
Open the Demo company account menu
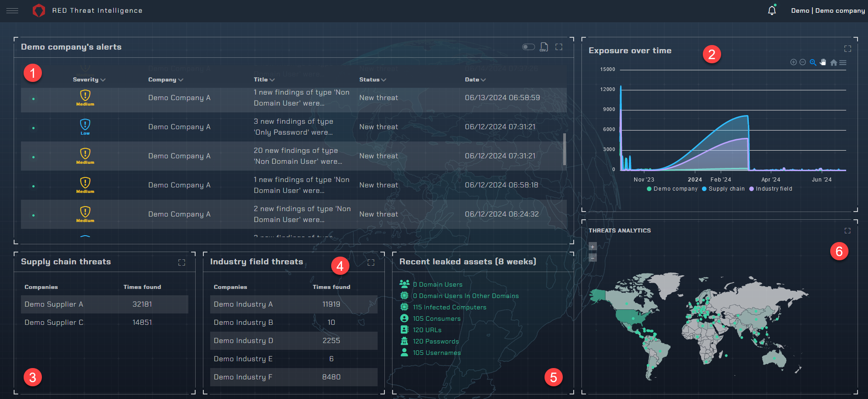coord(828,10)
